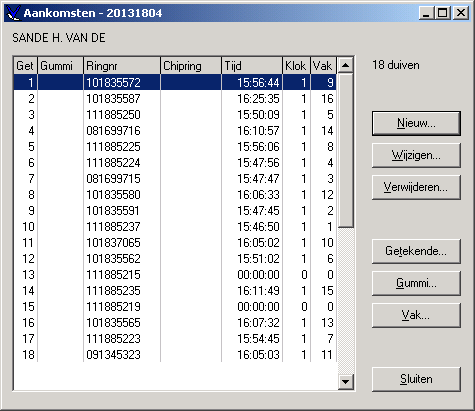Click the Chipring column header

pyautogui.click(x=191, y=66)
